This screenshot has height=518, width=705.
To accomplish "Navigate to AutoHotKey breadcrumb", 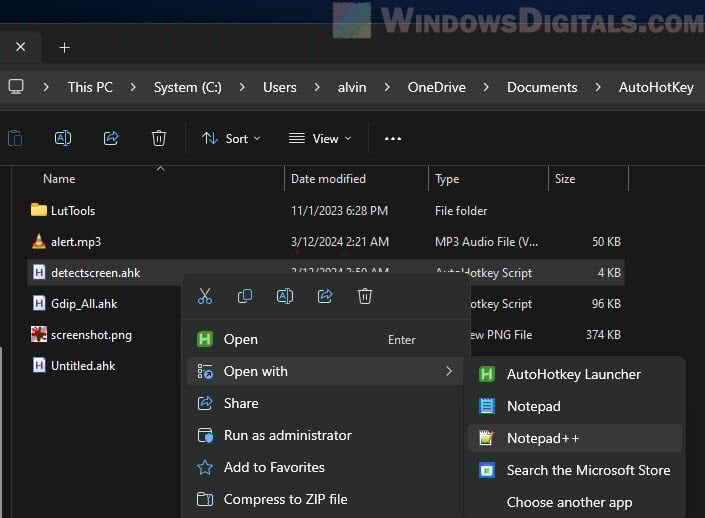I will pos(656,87).
